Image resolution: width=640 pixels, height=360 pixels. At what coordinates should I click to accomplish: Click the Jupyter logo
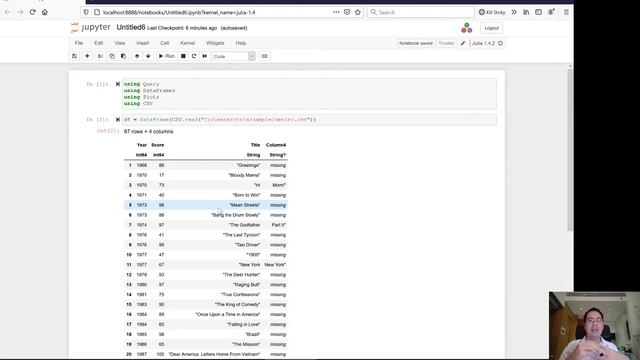click(91, 27)
